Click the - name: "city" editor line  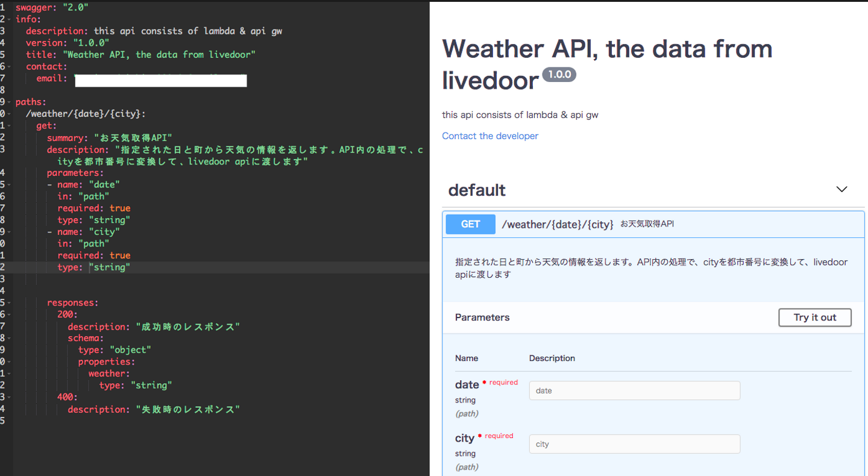(83, 232)
